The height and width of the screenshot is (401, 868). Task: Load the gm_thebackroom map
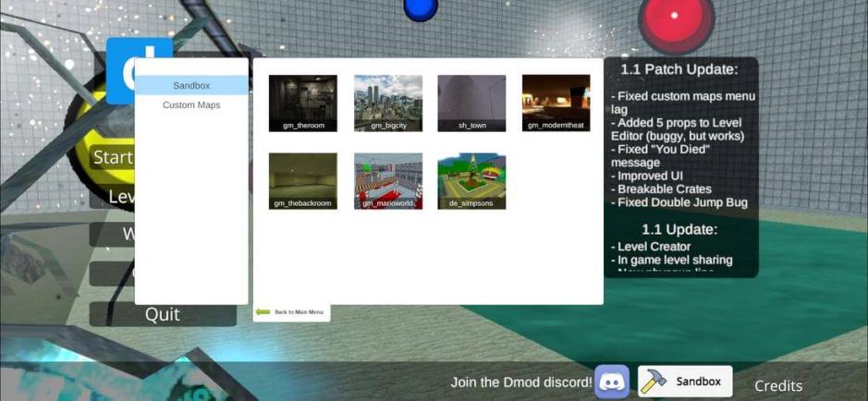point(303,181)
